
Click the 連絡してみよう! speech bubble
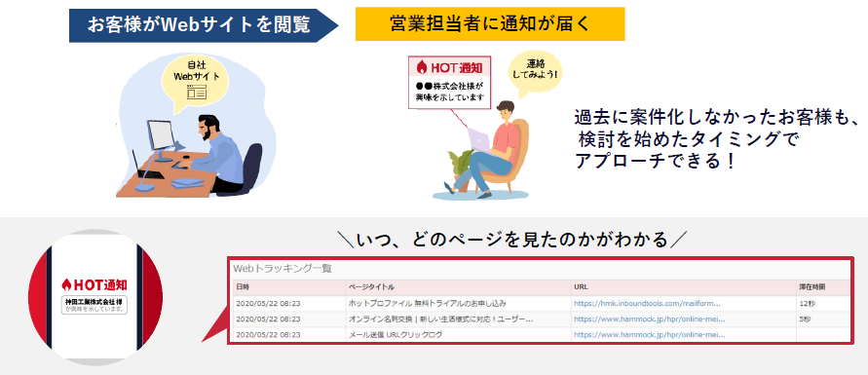click(x=535, y=72)
